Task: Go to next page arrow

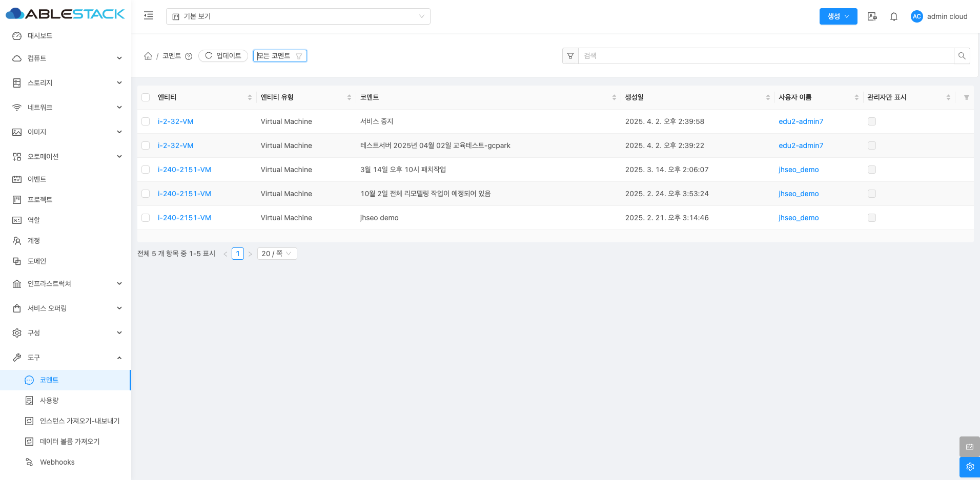Action: (250, 254)
